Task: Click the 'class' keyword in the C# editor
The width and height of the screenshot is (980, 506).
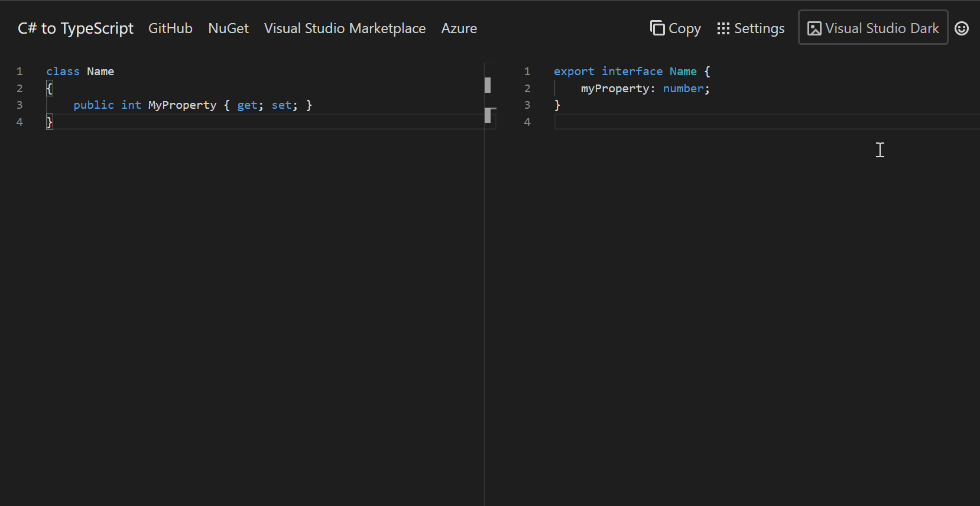Action: (x=63, y=72)
